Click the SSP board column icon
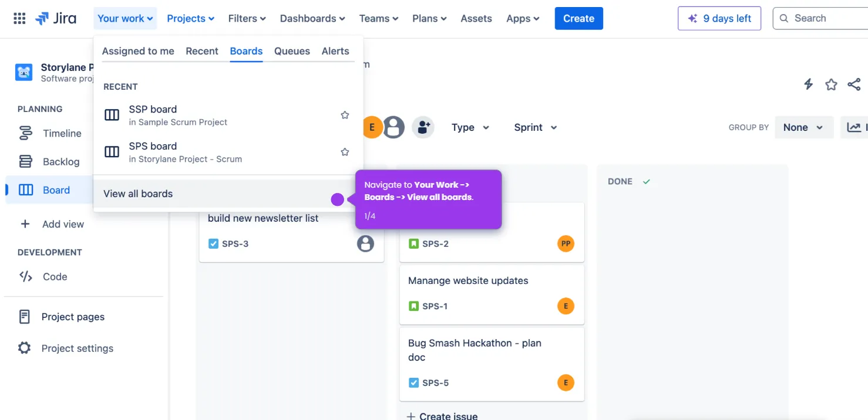Screen dimensions: 868x420 [112, 115]
